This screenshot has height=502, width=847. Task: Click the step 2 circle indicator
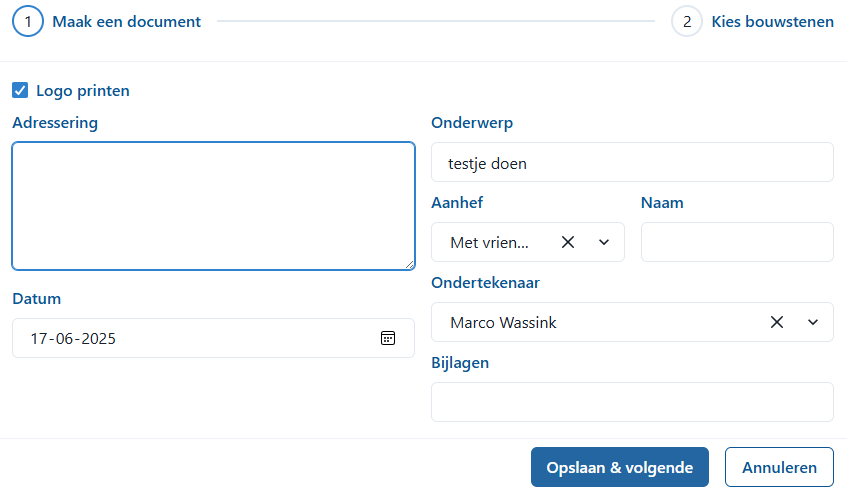pyautogui.click(x=687, y=21)
